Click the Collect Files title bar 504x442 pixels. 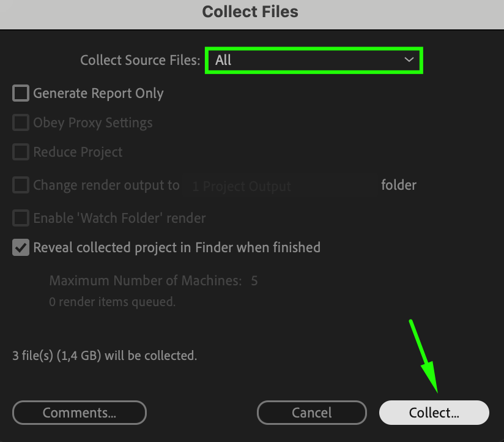tap(251, 12)
